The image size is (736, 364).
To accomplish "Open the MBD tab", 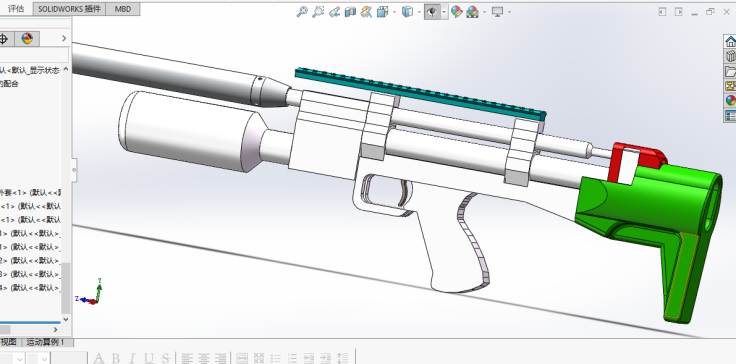I will pos(123,9).
